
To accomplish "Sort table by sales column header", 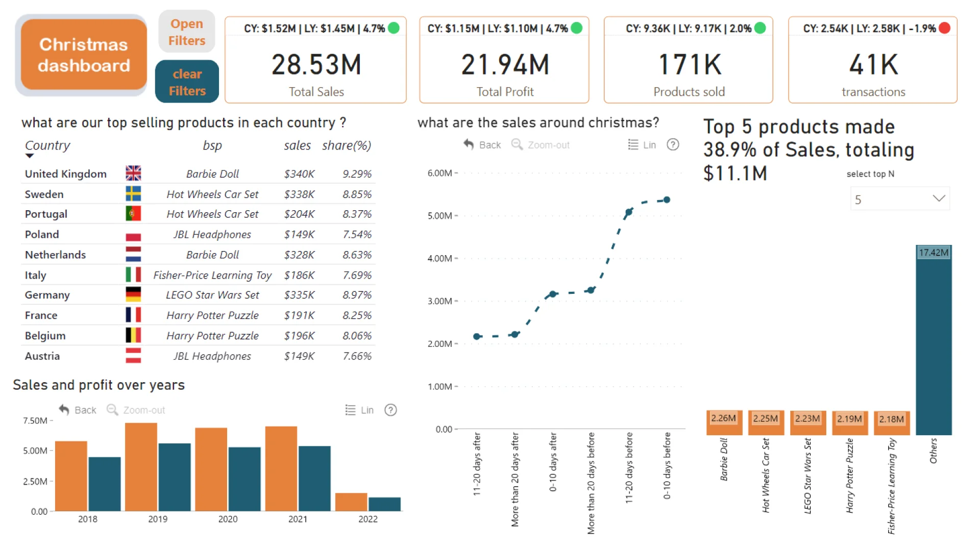I will (298, 145).
